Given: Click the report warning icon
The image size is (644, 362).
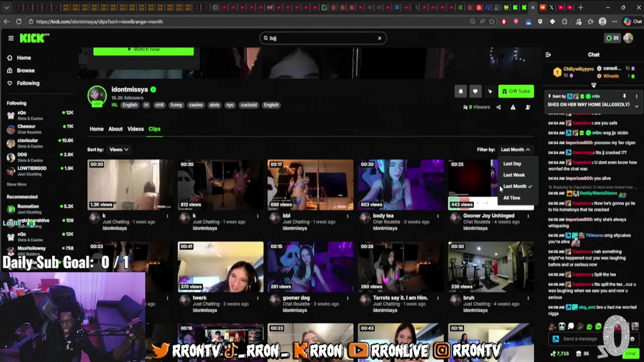Looking at the screenshot, I should coord(513,107).
